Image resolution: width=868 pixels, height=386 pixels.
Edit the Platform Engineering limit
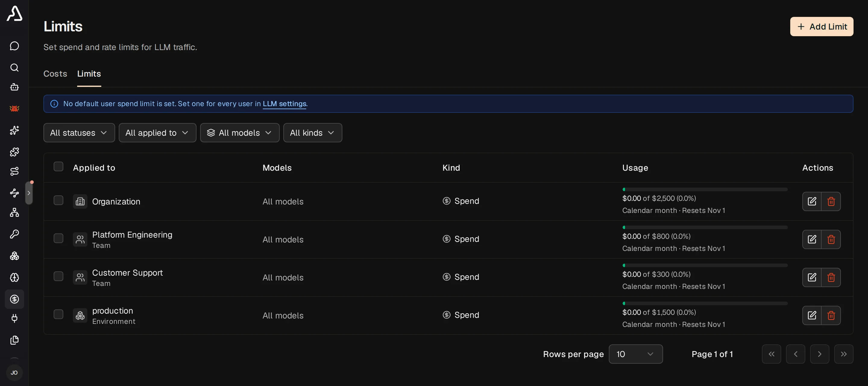[812, 239]
